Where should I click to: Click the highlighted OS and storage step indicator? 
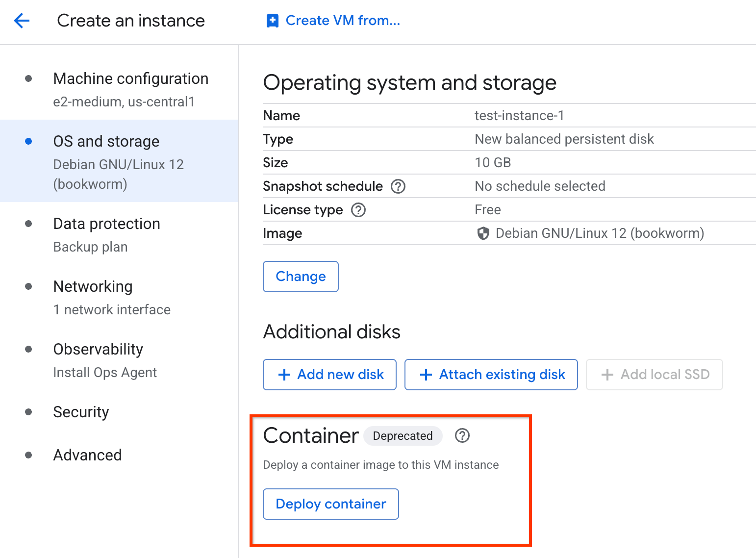click(x=28, y=141)
